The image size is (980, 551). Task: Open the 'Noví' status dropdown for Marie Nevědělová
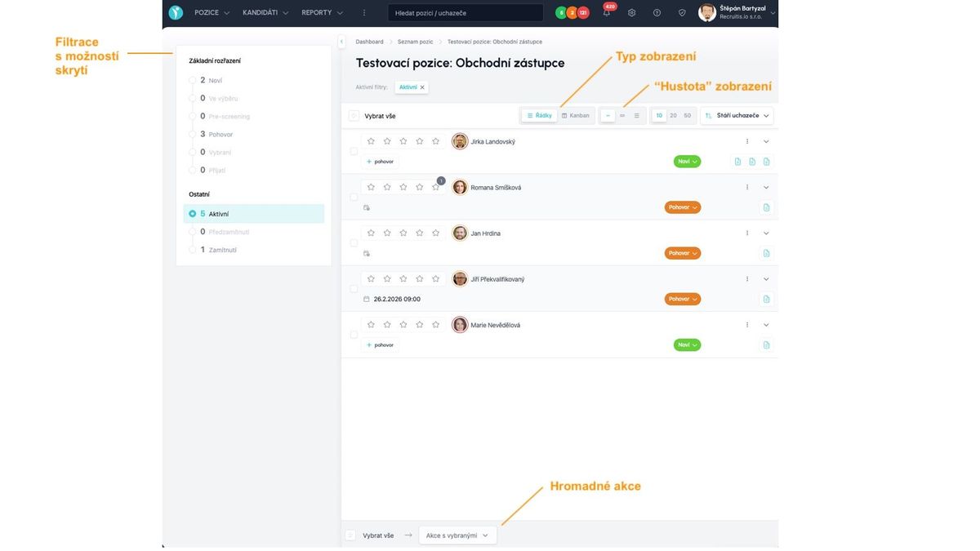pyautogui.click(x=687, y=345)
